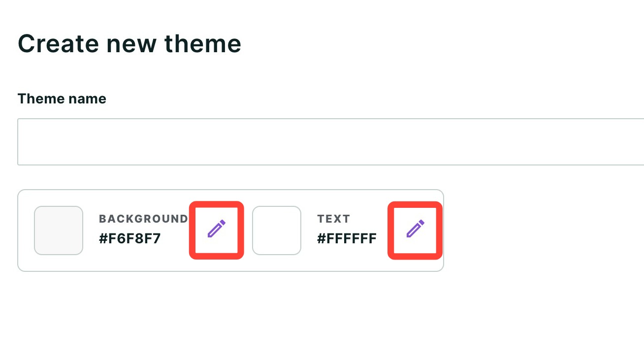Image resolution: width=644 pixels, height=361 pixels.
Task: Tap the purple pencil beside #FFFFFF
Action: pyautogui.click(x=415, y=230)
